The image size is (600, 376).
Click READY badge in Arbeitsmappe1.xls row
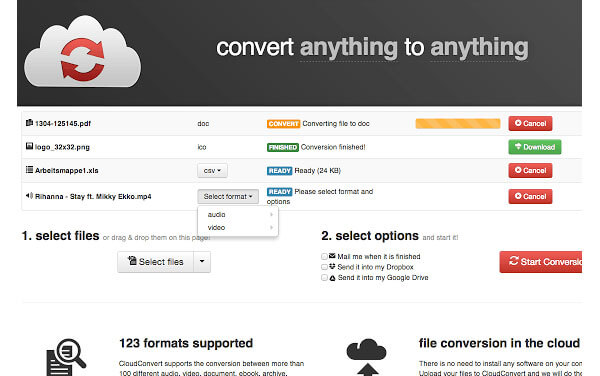pyautogui.click(x=279, y=171)
